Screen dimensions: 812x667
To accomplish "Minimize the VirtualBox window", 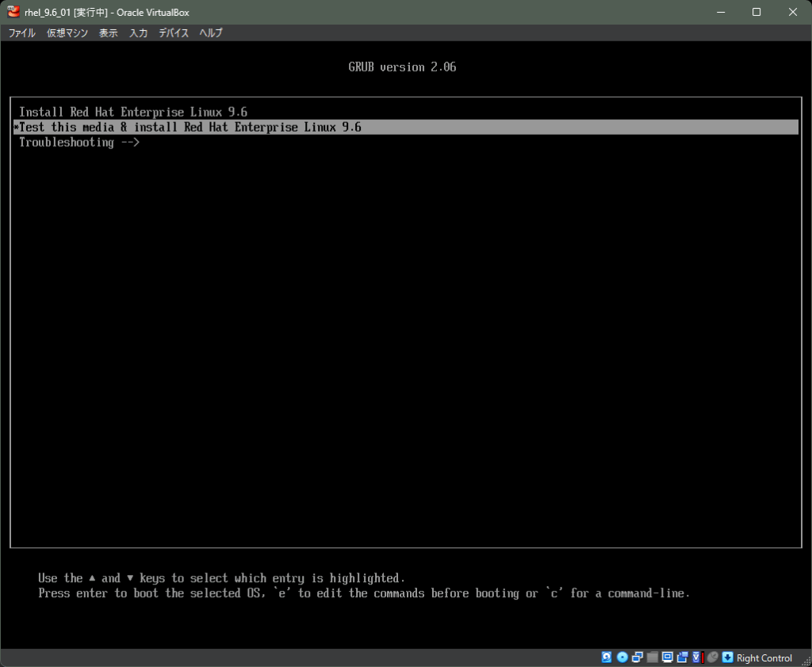I will coord(720,12).
